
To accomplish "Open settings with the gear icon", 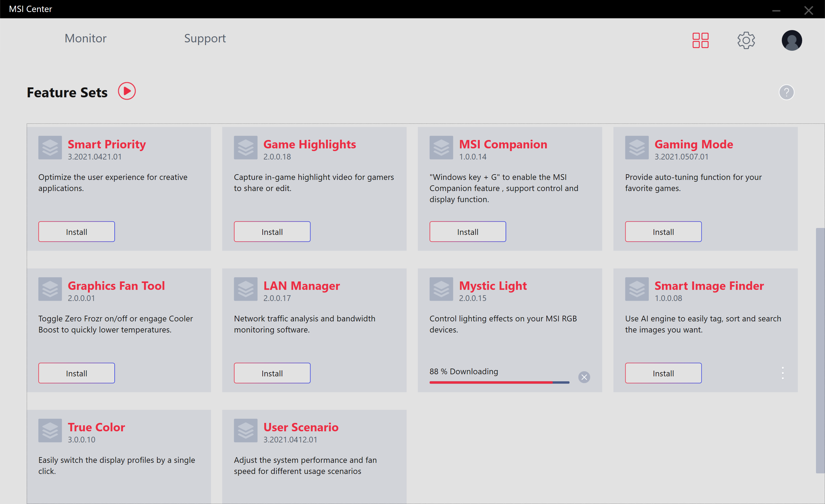I will [x=746, y=40].
